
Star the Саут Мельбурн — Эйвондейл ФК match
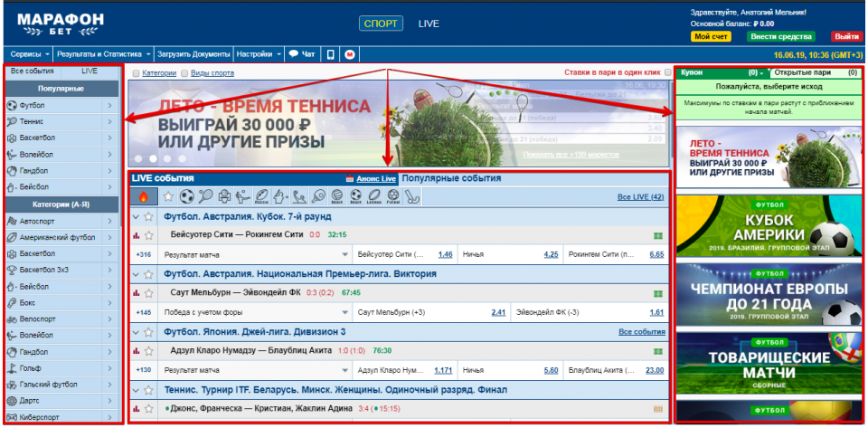[148, 292]
